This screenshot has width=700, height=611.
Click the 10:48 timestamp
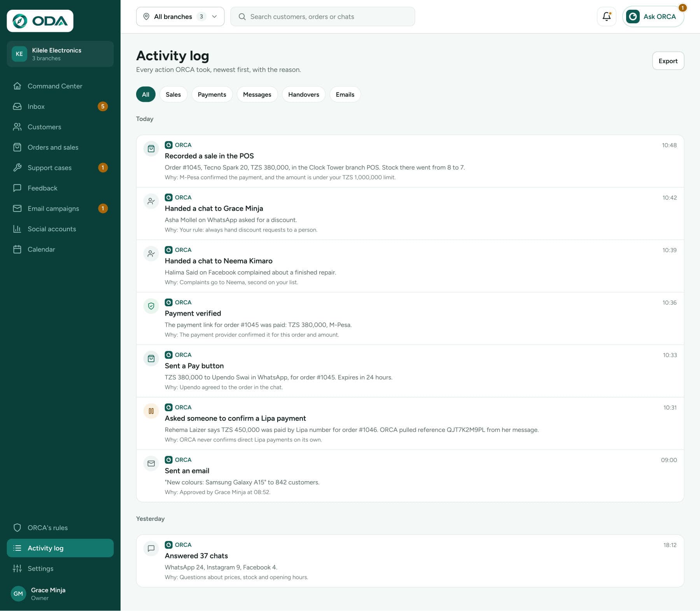pyautogui.click(x=669, y=145)
